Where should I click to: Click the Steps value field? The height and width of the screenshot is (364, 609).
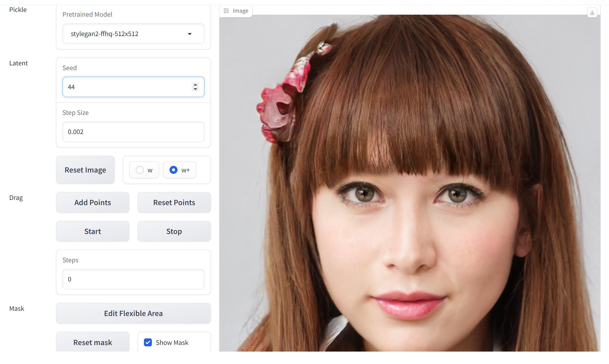pyautogui.click(x=133, y=279)
